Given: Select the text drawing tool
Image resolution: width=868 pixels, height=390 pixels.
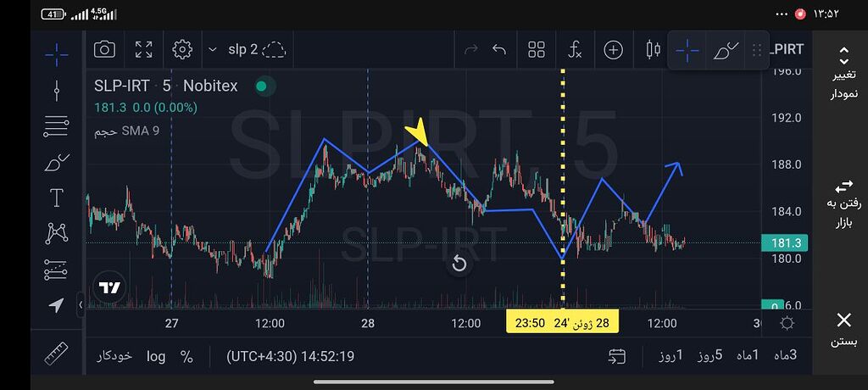Looking at the screenshot, I should (57, 198).
